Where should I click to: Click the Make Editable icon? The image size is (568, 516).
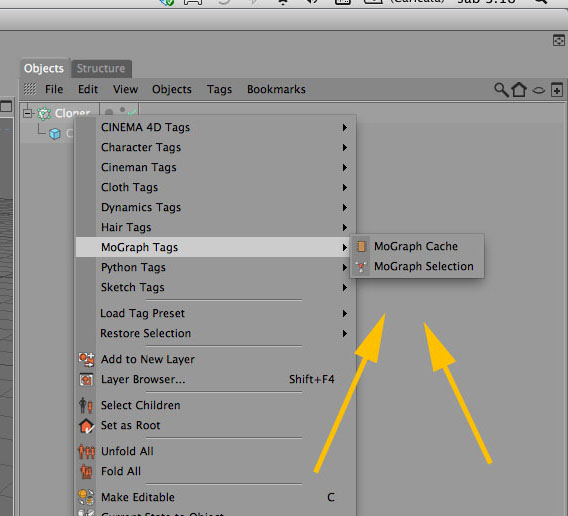pos(86,497)
